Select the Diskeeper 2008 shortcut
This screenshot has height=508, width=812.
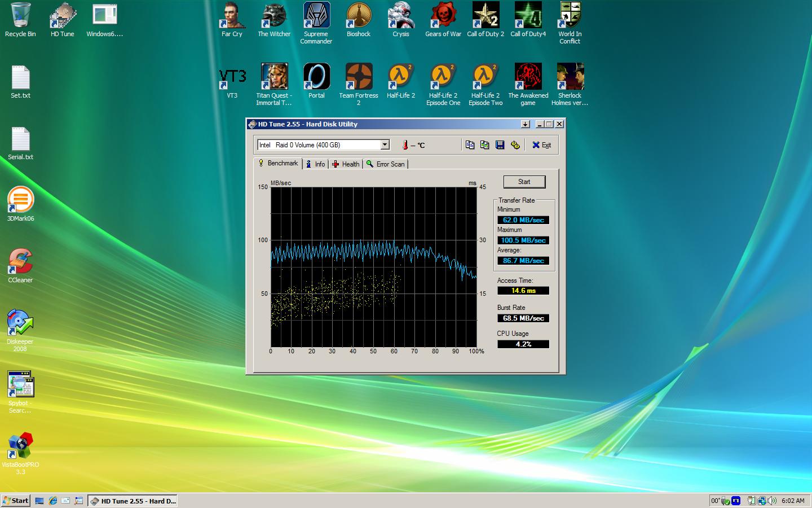point(20,331)
